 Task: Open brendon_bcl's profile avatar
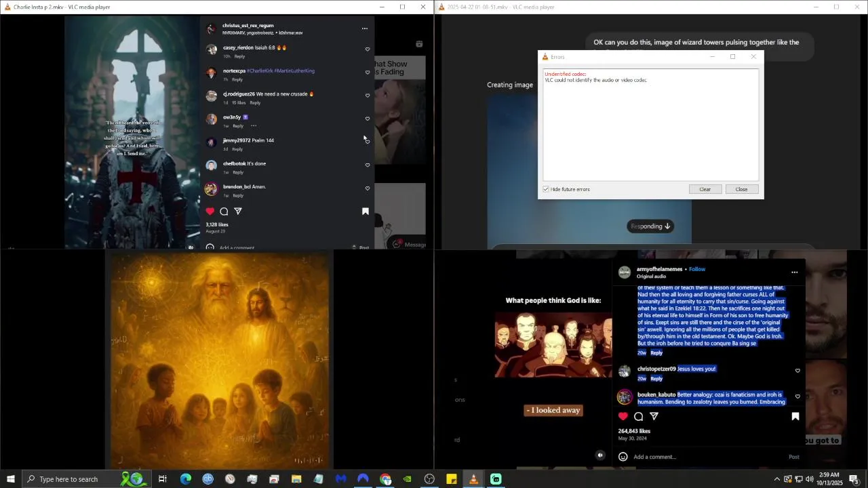click(212, 189)
